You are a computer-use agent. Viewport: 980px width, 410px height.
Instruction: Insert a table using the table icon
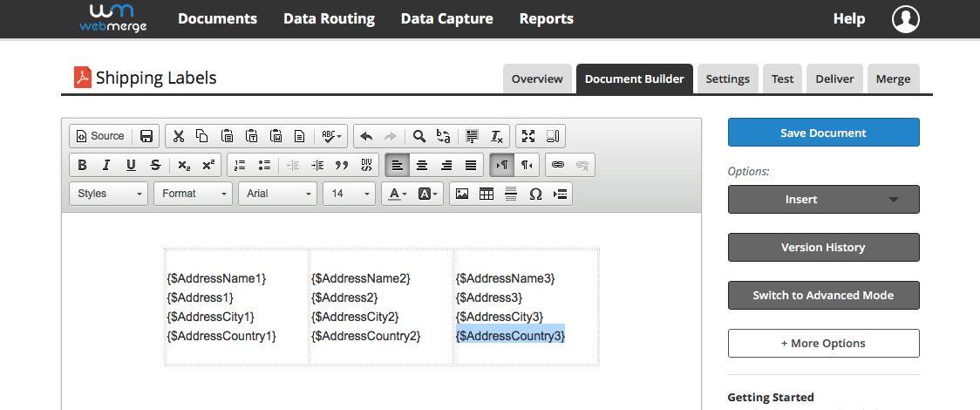(487, 194)
